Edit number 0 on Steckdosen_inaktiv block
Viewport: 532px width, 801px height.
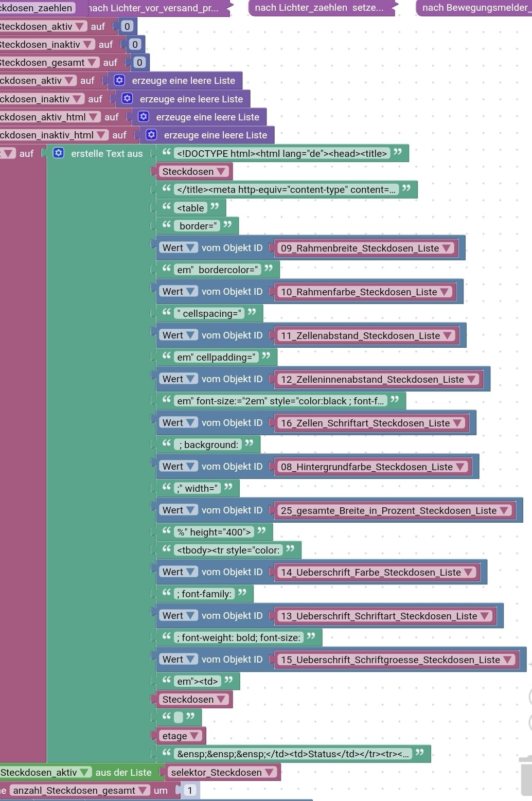coord(135,44)
